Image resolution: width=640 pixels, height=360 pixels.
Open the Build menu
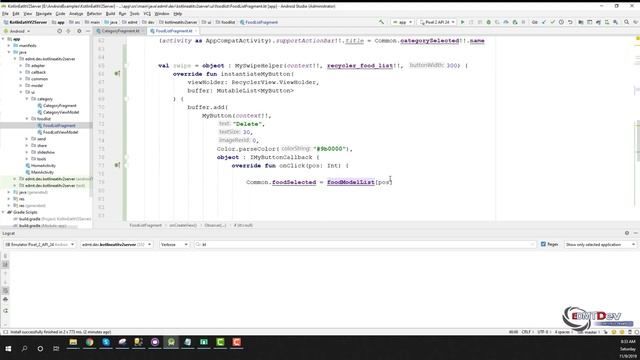click(111, 14)
